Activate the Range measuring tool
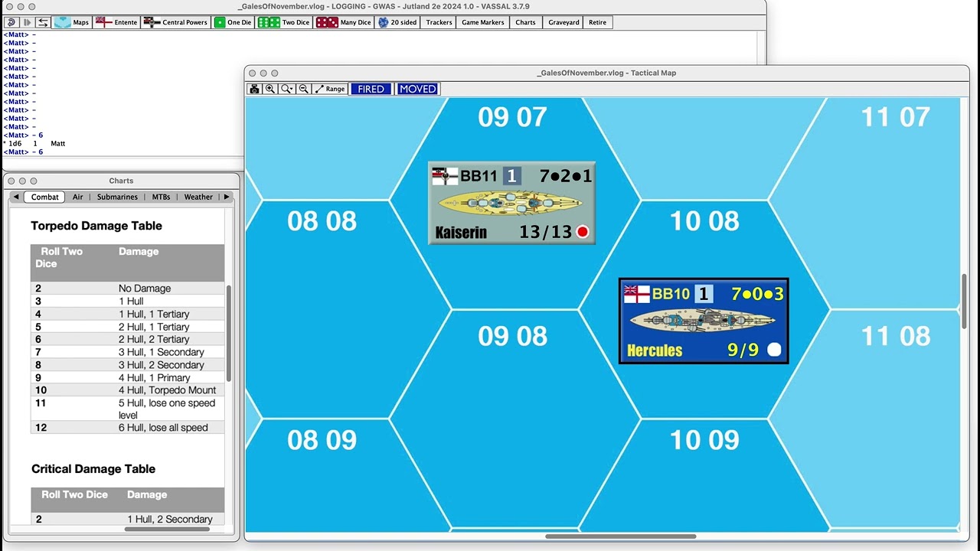Viewport: 980px width, 551px height. click(330, 89)
